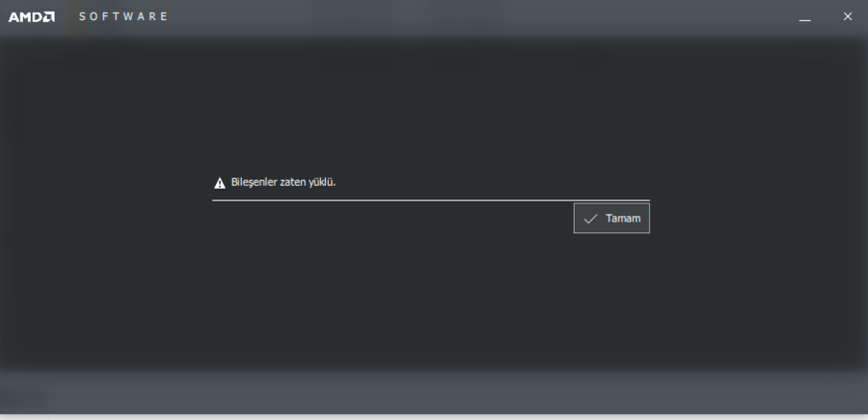Image resolution: width=868 pixels, height=420 pixels.
Task: Close the AMD Software installer window
Action: pyautogui.click(x=848, y=16)
